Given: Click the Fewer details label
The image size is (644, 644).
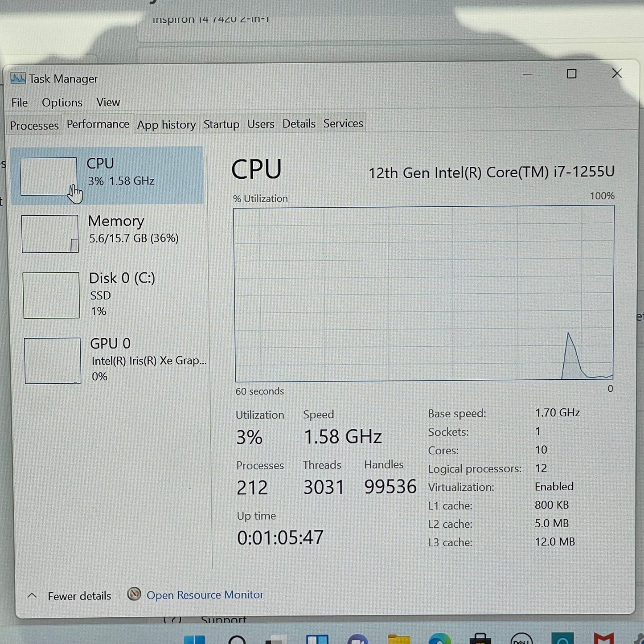Looking at the screenshot, I should (x=79, y=596).
